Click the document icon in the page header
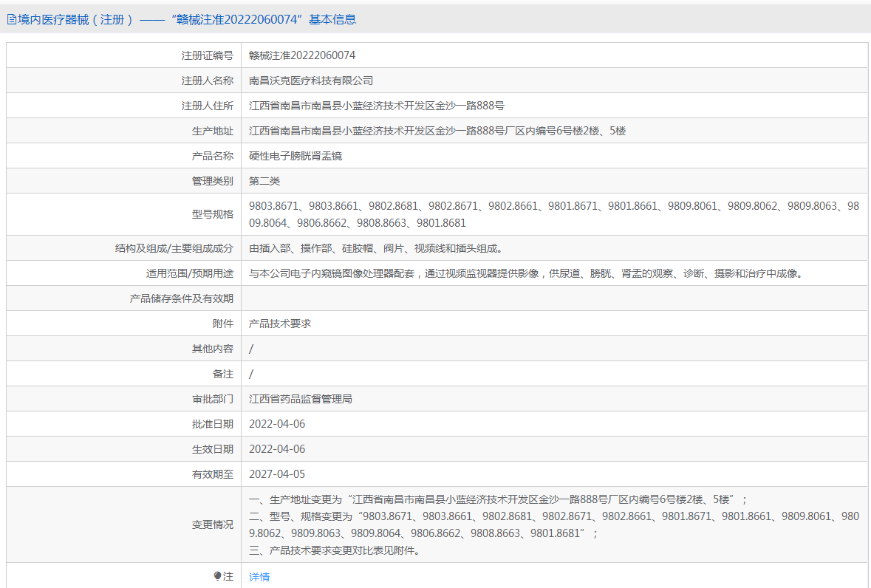The image size is (871, 588). (12, 20)
